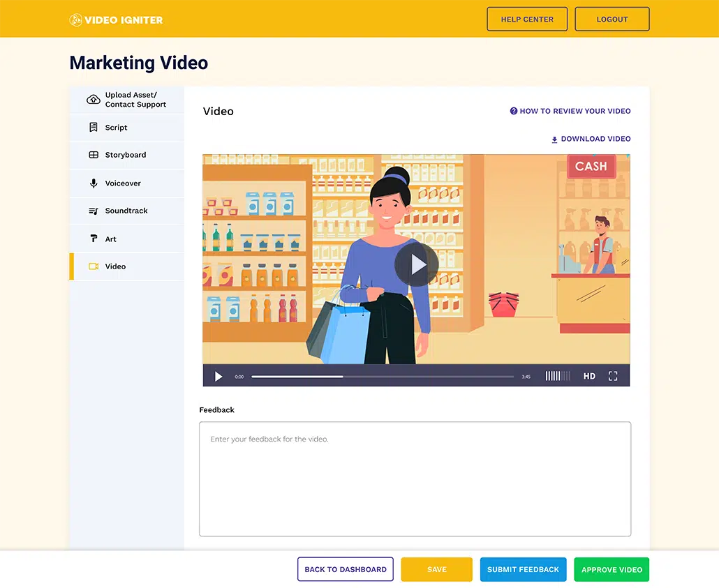Click the video progress bar

click(384, 376)
